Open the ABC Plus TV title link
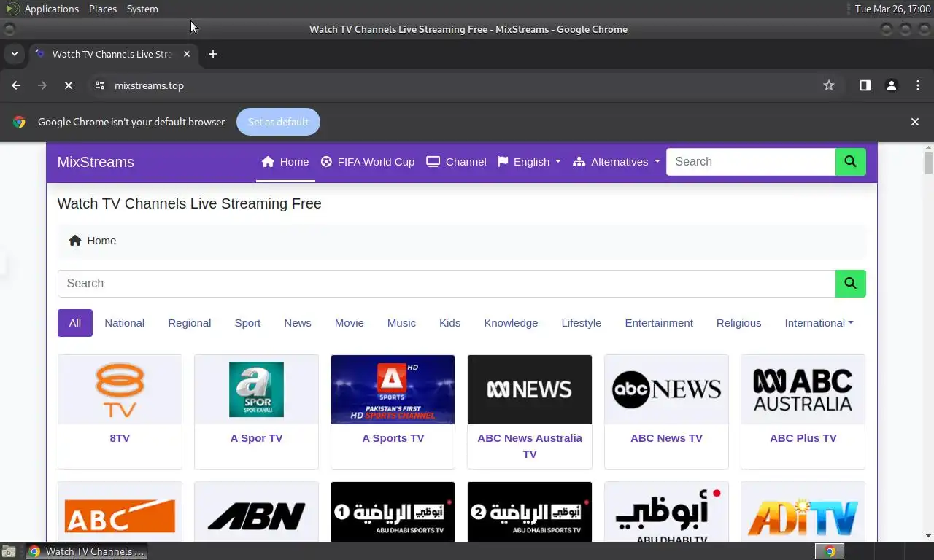The width and height of the screenshot is (934, 560). pyautogui.click(x=803, y=438)
